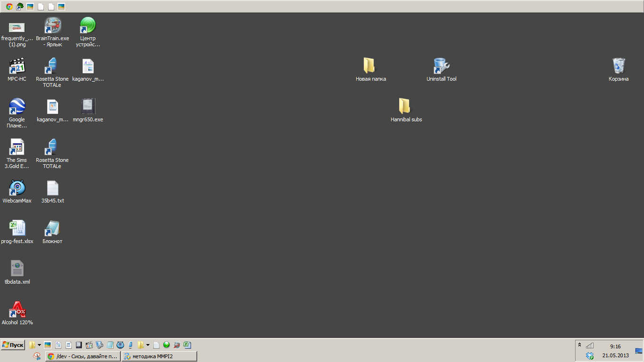Switch to методика MMPI2 taskbar window
The image size is (644, 362).
pos(159,356)
